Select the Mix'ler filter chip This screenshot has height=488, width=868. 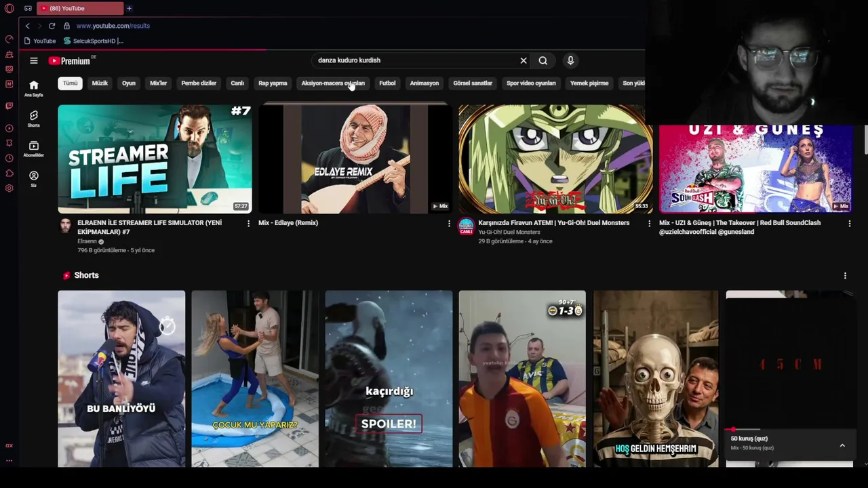pos(158,83)
